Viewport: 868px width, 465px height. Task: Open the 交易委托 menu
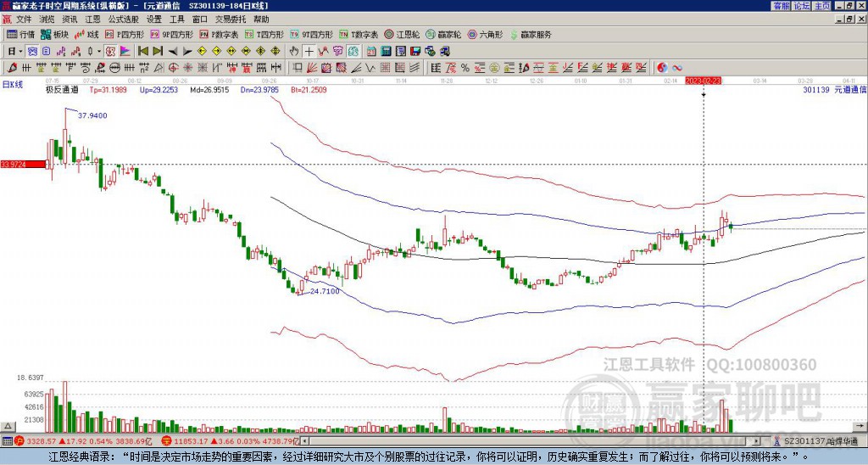click(231, 20)
